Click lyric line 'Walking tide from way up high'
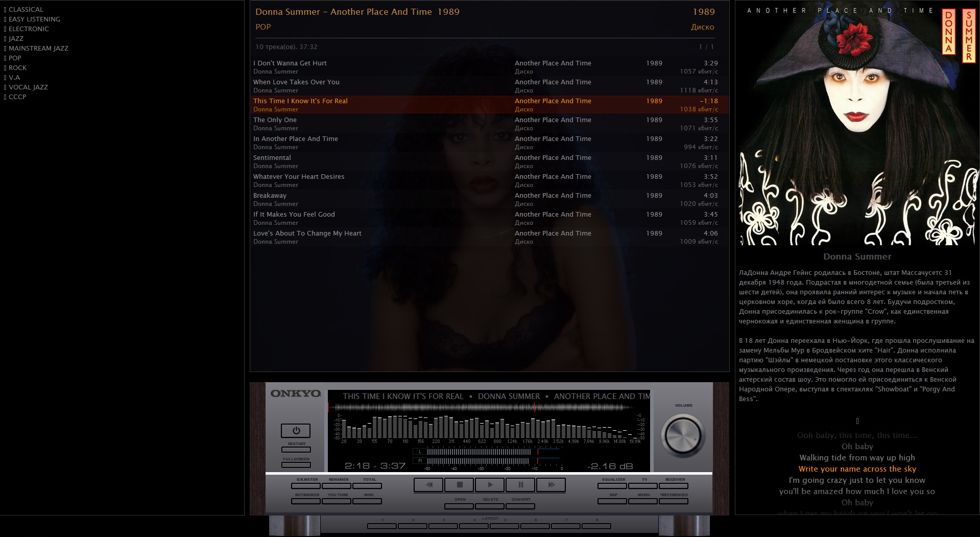 tap(857, 458)
